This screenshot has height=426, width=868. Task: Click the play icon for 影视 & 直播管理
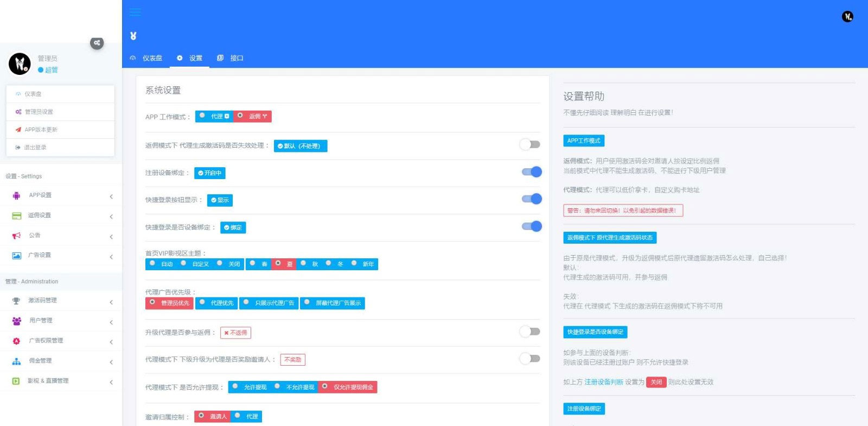point(16,381)
